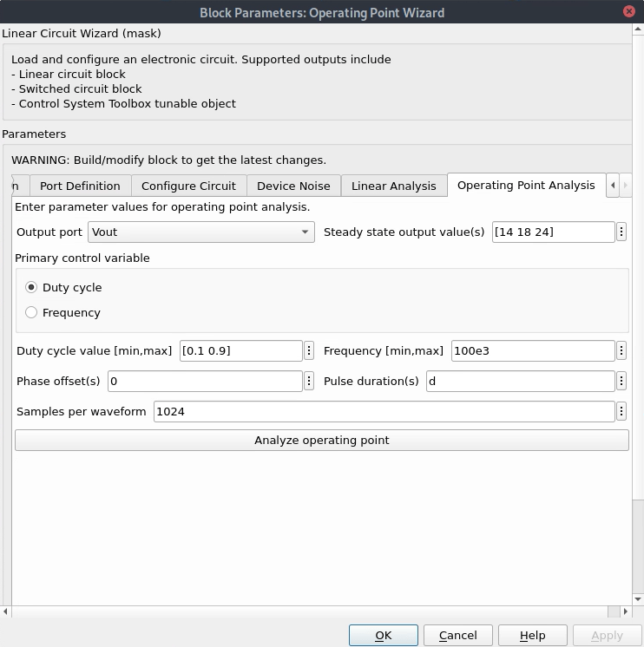644x647 pixels.
Task: Open the Port Definition tab
Action: 80,186
